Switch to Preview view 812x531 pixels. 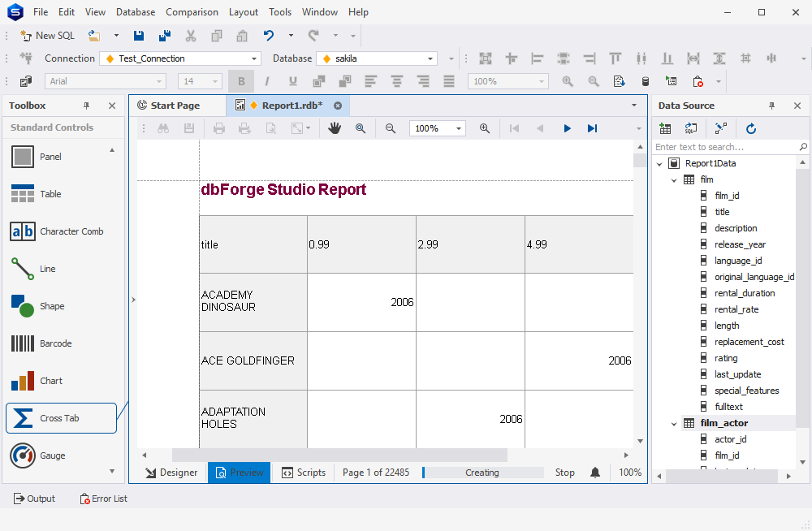(x=240, y=473)
